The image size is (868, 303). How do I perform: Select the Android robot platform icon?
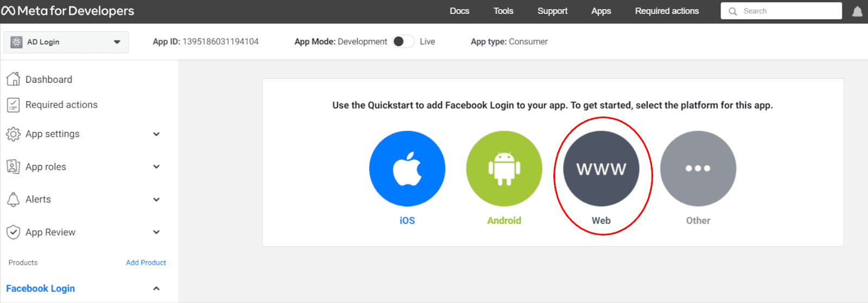tap(504, 169)
